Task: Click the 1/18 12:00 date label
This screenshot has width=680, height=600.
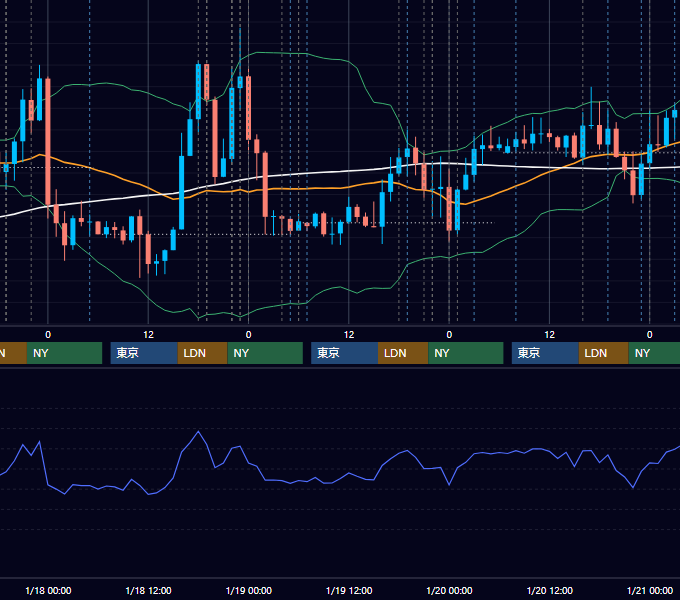Action: tap(148, 590)
